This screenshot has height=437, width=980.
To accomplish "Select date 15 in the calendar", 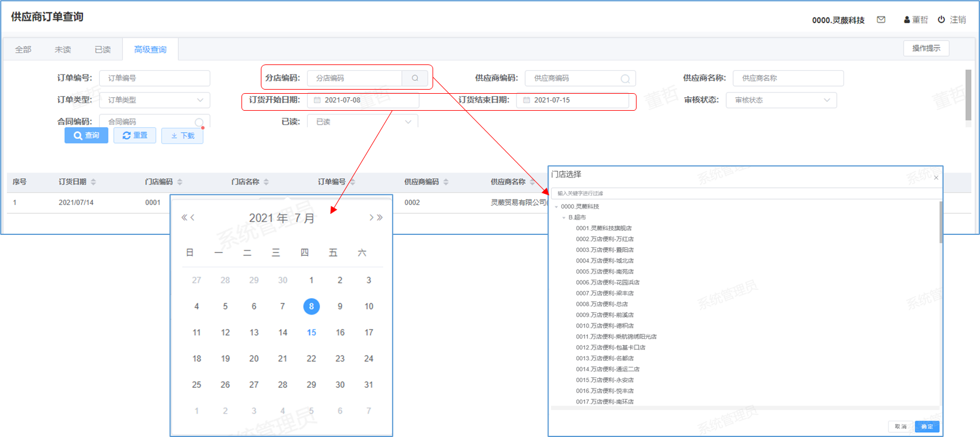I will coord(311,333).
